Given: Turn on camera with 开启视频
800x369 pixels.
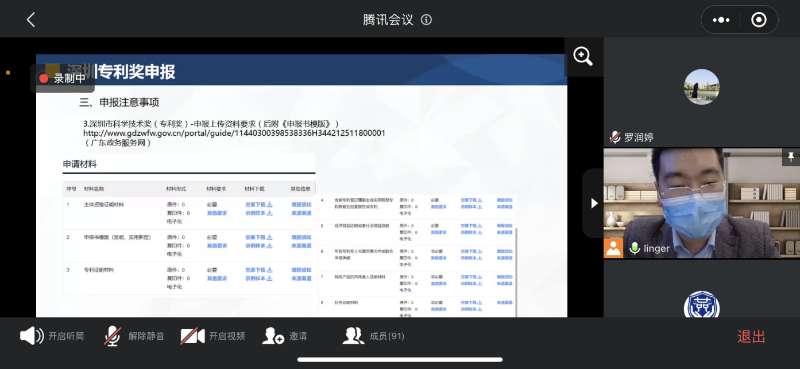Looking at the screenshot, I should coord(213,336).
